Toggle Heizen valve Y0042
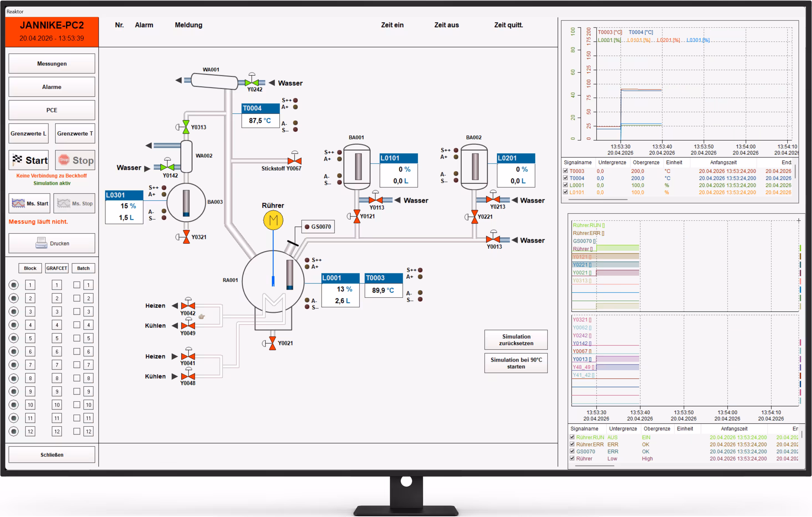812x517 pixels. pyautogui.click(x=188, y=306)
